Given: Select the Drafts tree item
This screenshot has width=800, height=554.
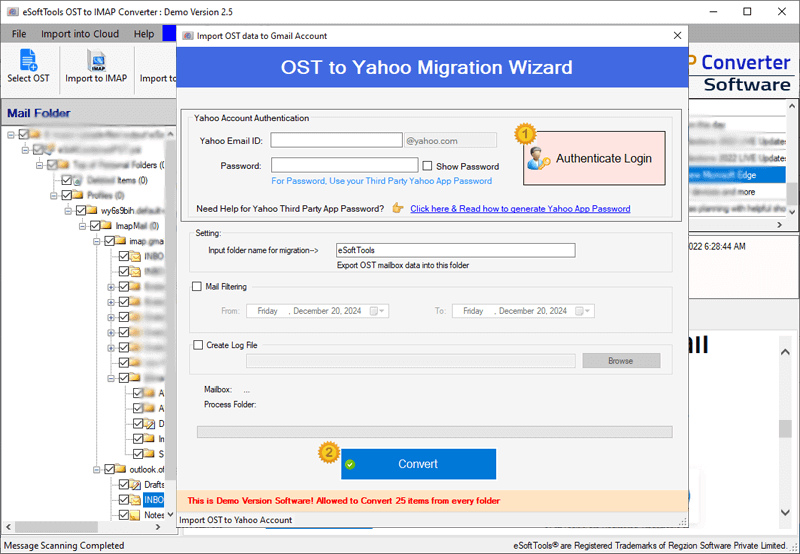Looking at the screenshot, I should [154, 484].
